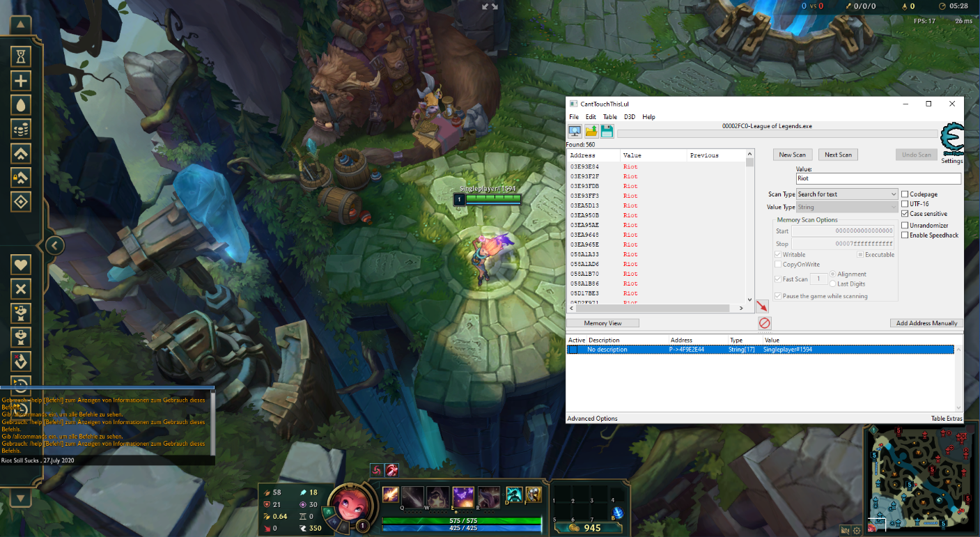Enable the UTF-16 checkbox
The height and width of the screenshot is (537, 980).
click(x=905, y=203)
